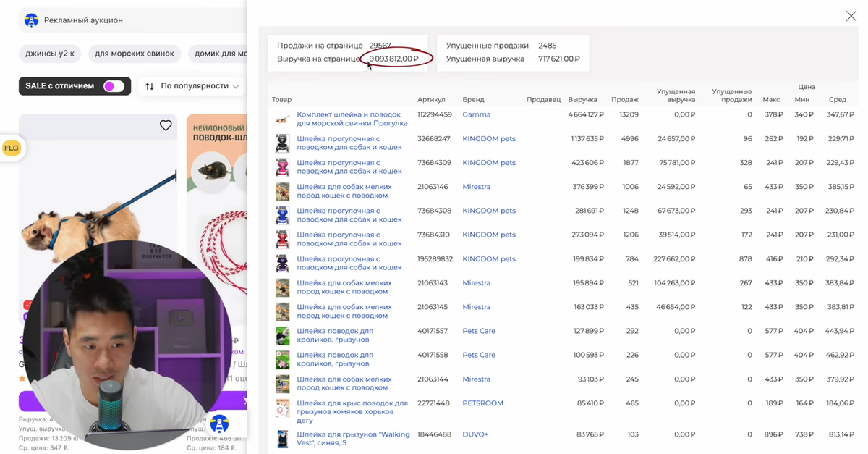Click PETSROOM product thumbnail in row 22721448

tap(282, 408)
